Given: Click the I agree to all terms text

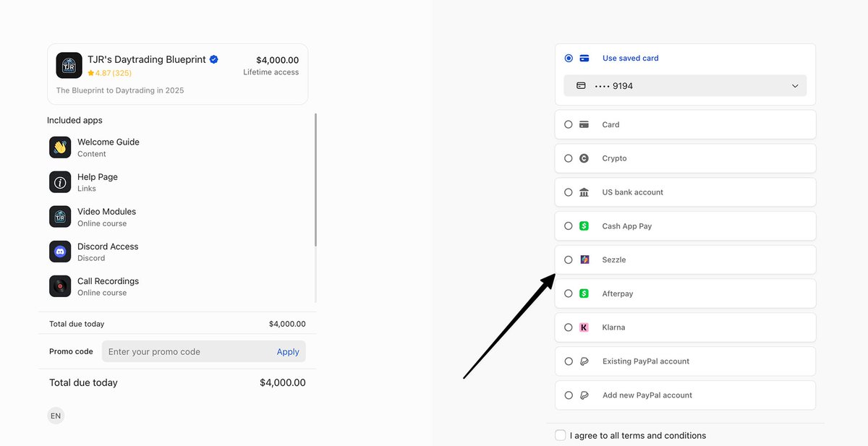Looking at the screenshot, I should coord(638,436).
